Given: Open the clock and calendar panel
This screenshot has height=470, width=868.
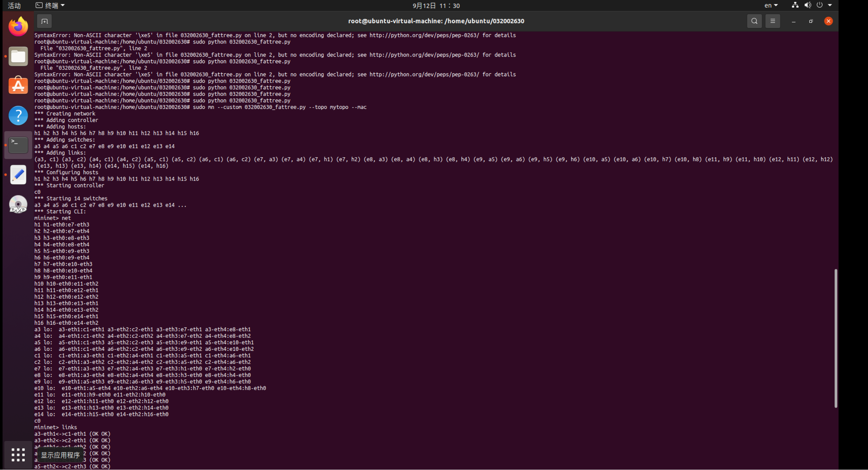Looking at the screenshot, I should pos(436,5).
